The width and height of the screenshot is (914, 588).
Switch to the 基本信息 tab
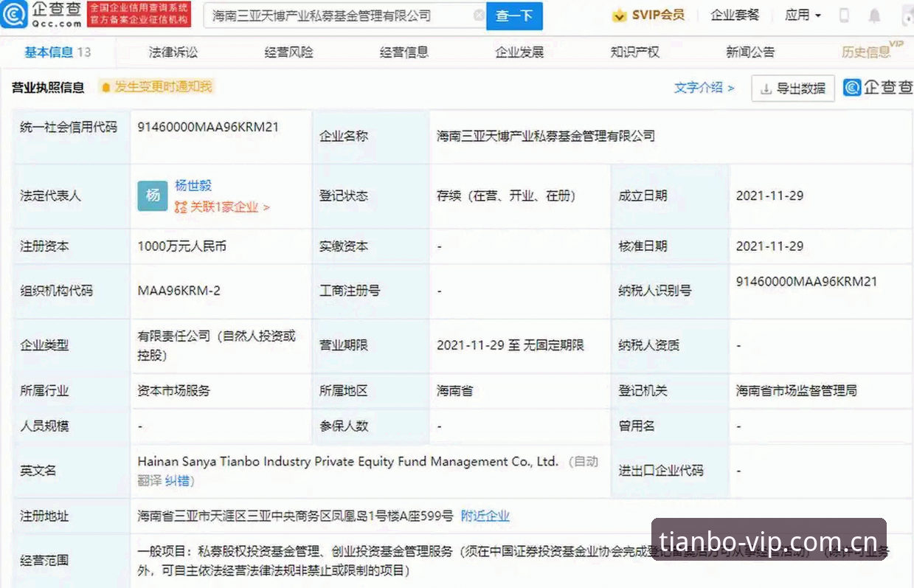click(57, 52)
